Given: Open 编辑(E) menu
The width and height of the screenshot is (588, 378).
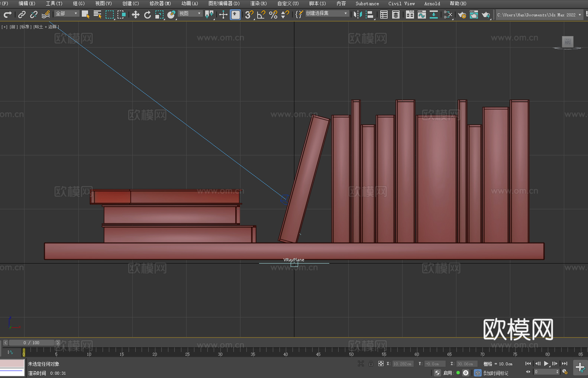Looking at the screenshot, I should [x=27, y=3].
